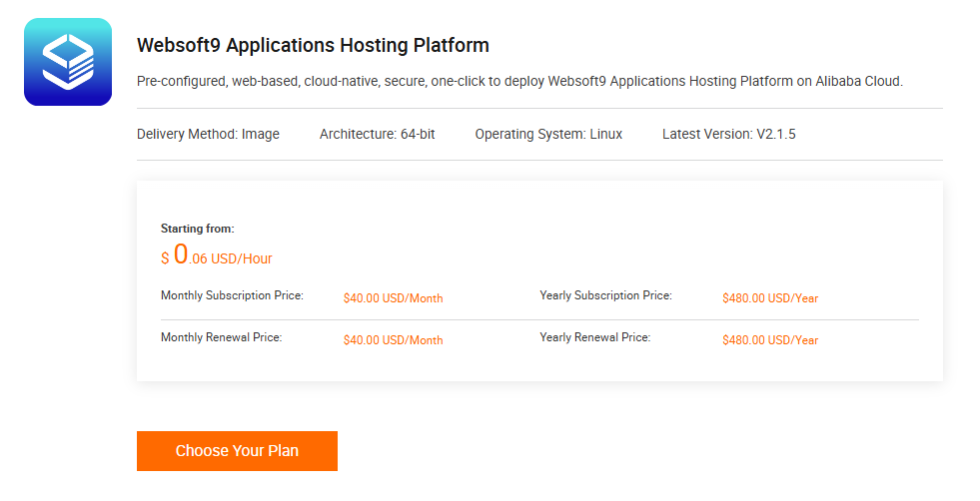980x501 pixels.
Task: Click the Websoft9 blue cube logo icon
Action: (67, 62)
